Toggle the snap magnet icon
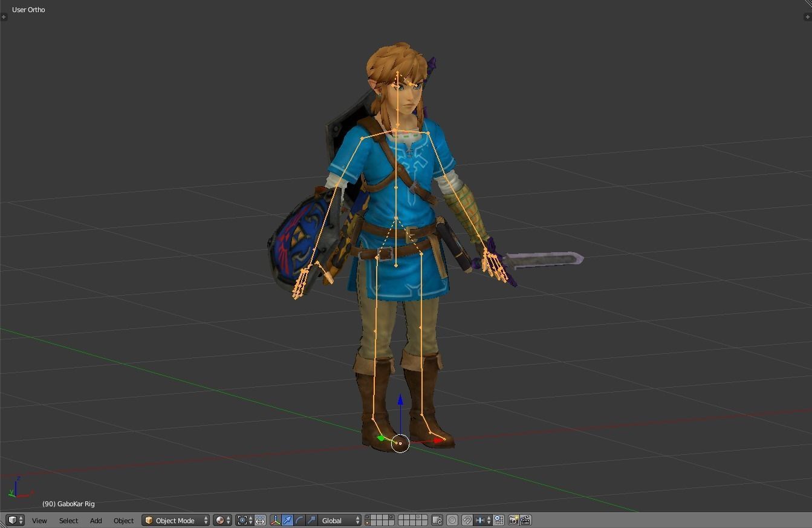Viewport: 812px width, 528px height. [467, 520]
